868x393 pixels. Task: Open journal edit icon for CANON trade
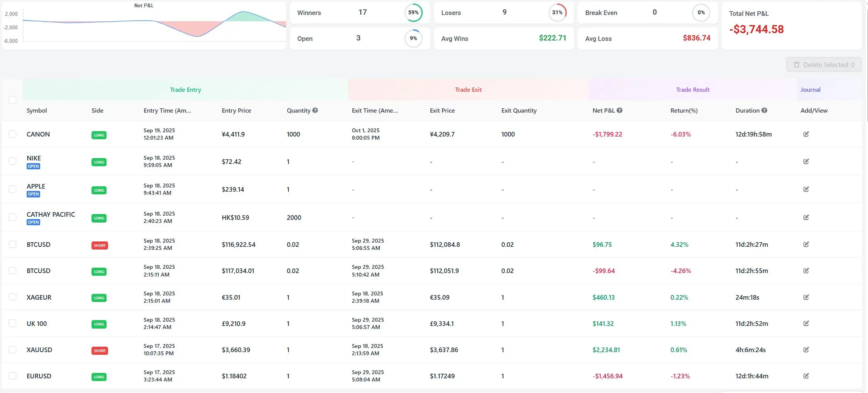(x=806, y=134)
